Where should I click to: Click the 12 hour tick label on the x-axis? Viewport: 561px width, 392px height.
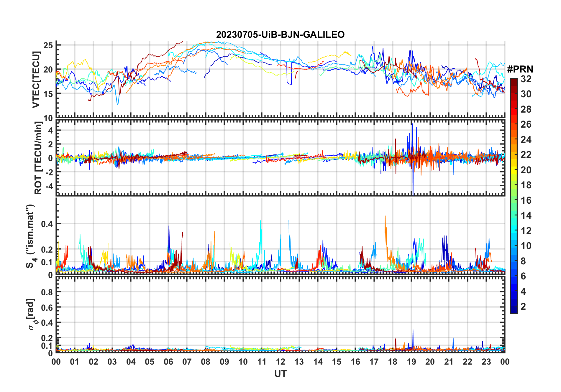tap(280, 362)
